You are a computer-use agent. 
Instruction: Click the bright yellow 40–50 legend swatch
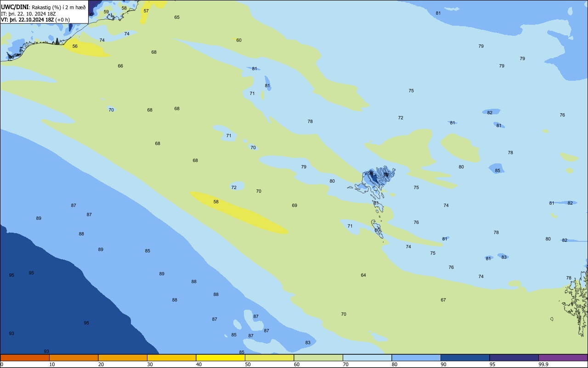click(x=220, y=357)
